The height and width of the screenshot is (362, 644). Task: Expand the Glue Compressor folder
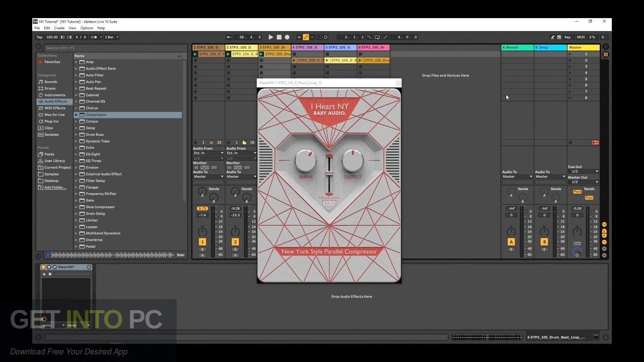coord(76,207)
